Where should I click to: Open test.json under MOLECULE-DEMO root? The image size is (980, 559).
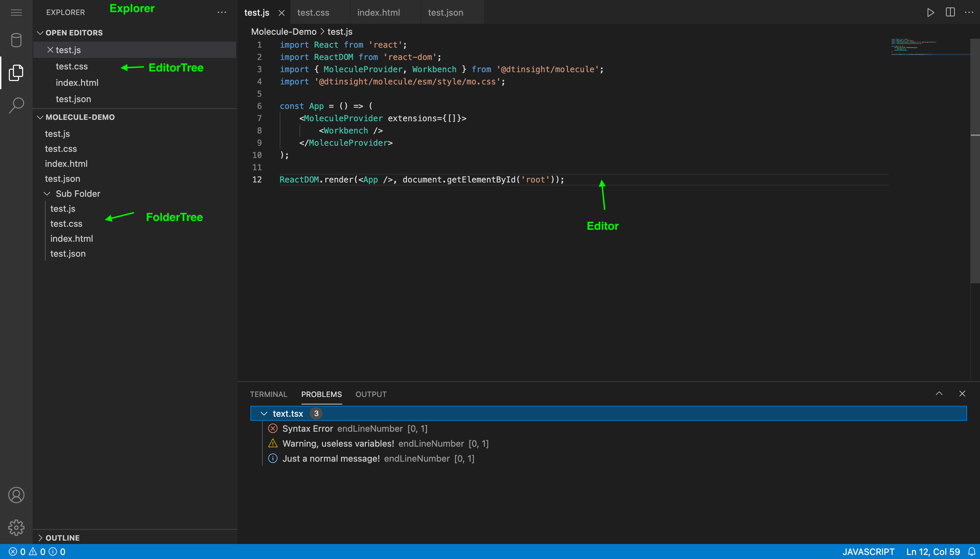pos(135,178)
